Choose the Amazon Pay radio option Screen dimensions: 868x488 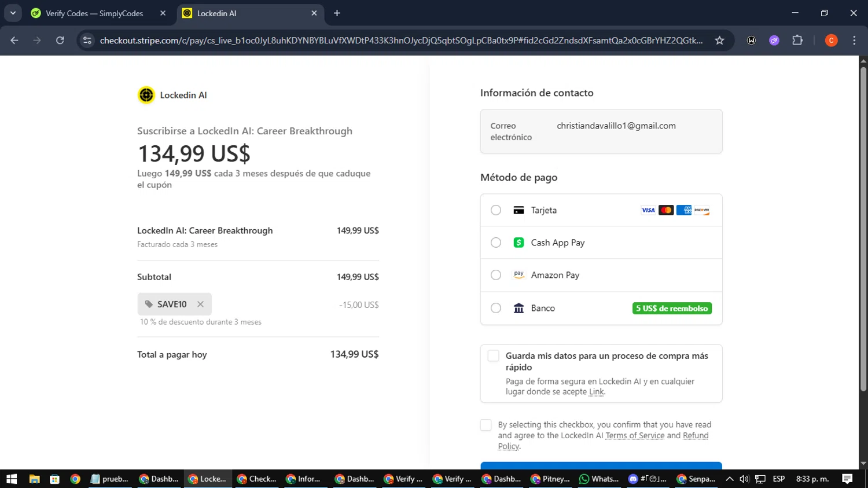pos(496,275)
